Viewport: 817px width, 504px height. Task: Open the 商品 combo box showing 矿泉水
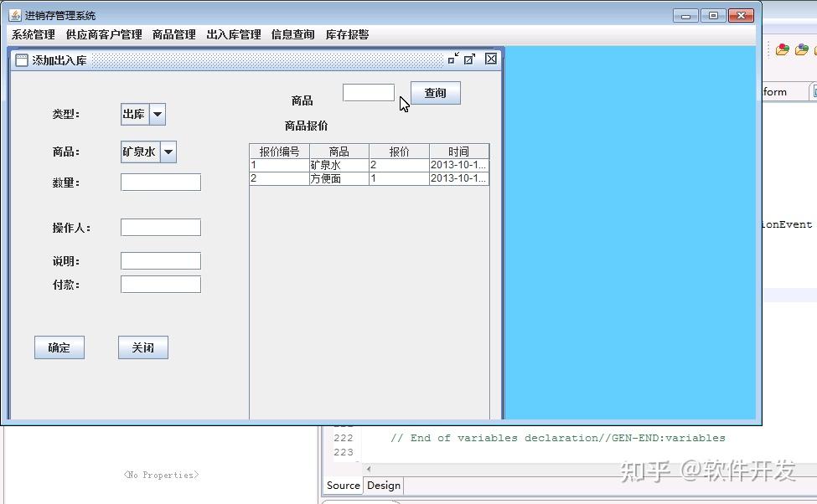tap(168, 152)
